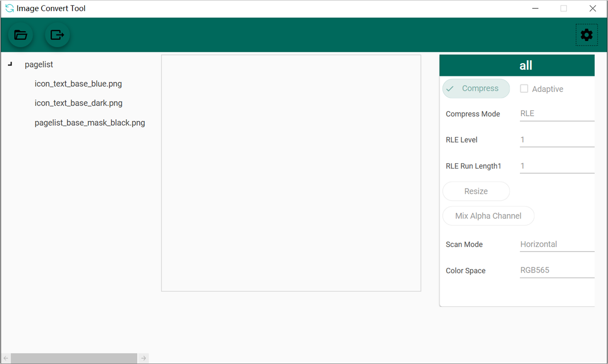This screenshot has width=608, height=364.
Task: Click the Compress Mode label
Action: click(473, 114)
